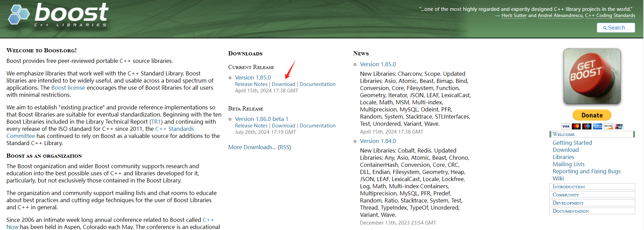Viewport: 644px width, 230px height.
Task: Click the Visa card icon
Action: pyautogui.click(x=566, y=126)
